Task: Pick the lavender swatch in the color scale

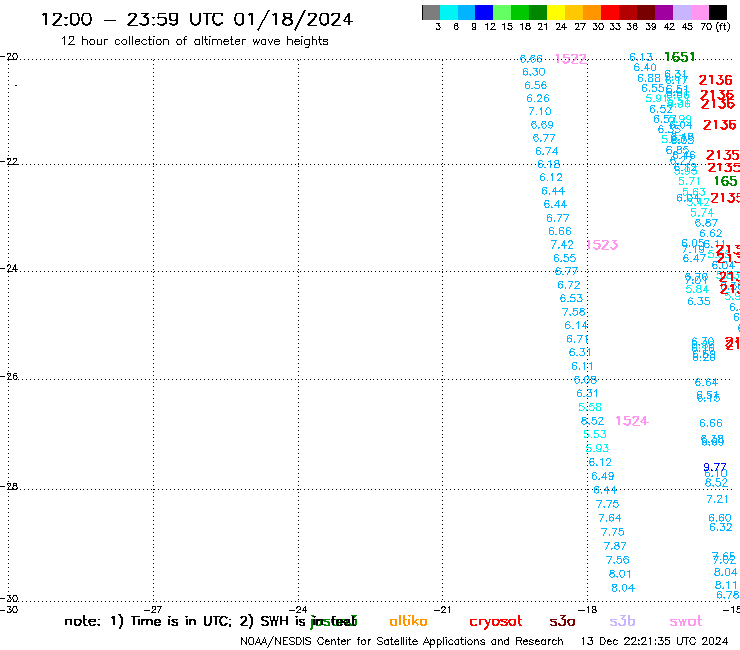Action: pyautogui.click(x=682, y=12)
